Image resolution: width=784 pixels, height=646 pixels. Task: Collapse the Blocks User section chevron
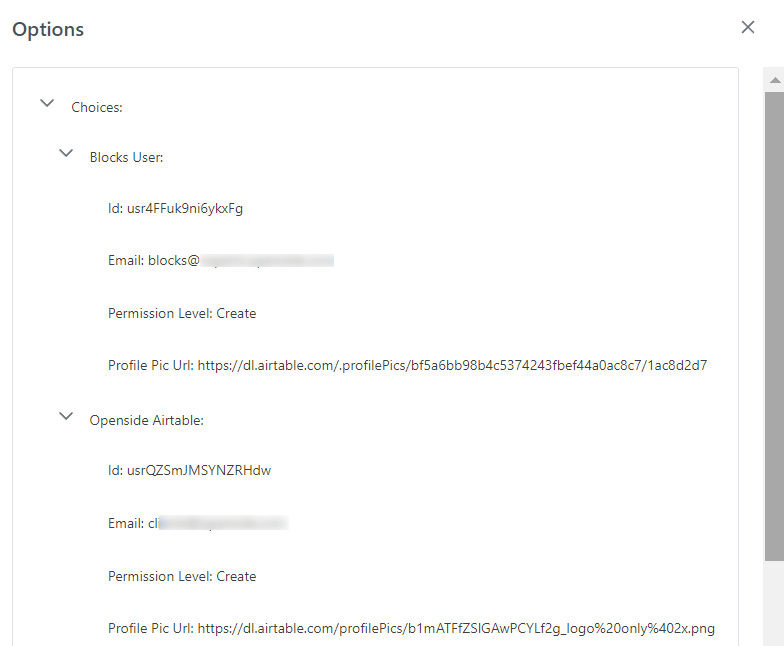tap(66, 153)
